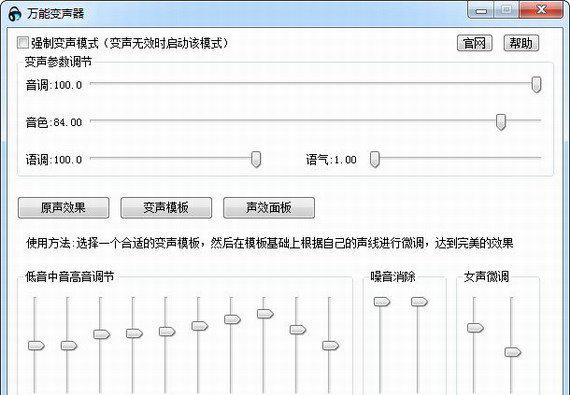Click the 帮助 button

click(521, 43)
